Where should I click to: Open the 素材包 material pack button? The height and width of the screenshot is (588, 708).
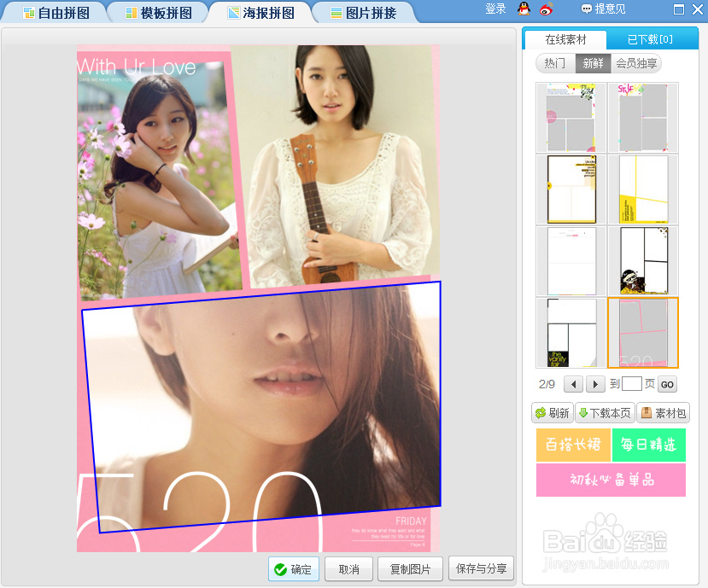tap(664, 413)
